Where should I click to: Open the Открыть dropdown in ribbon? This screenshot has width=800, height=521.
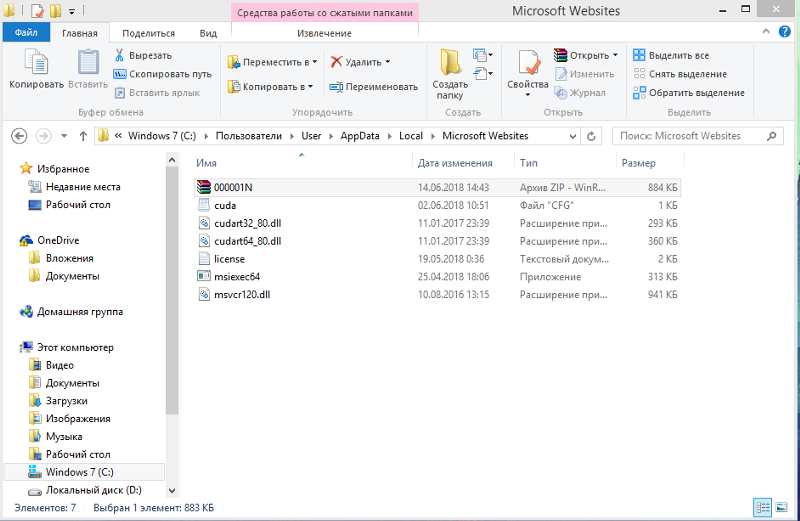pos(586,55)
